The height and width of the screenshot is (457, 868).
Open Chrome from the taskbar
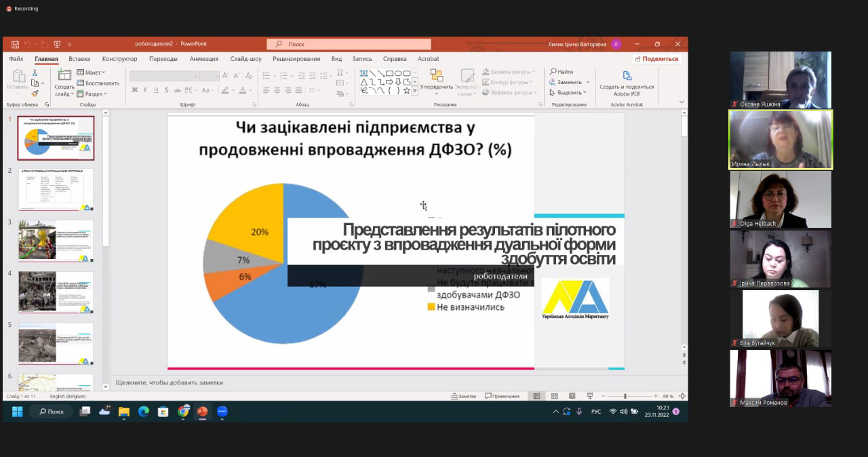coord(183,412)
